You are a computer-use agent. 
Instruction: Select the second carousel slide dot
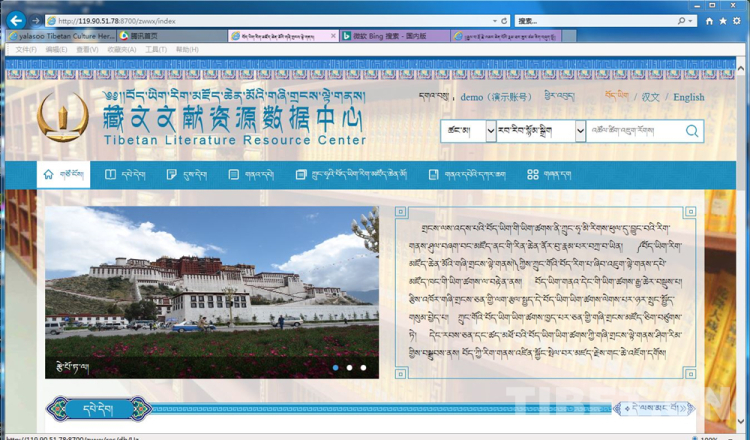click(x=349, y=368)
